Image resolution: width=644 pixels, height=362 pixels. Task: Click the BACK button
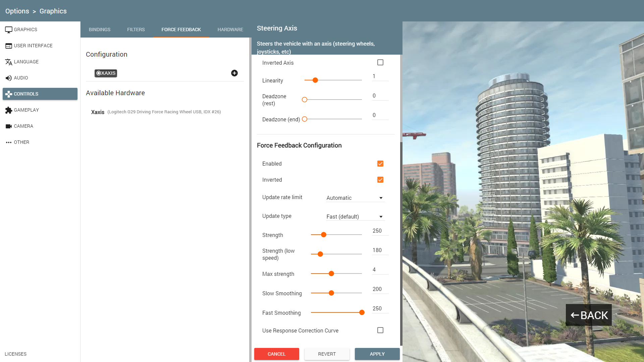[x=589, y=315]
